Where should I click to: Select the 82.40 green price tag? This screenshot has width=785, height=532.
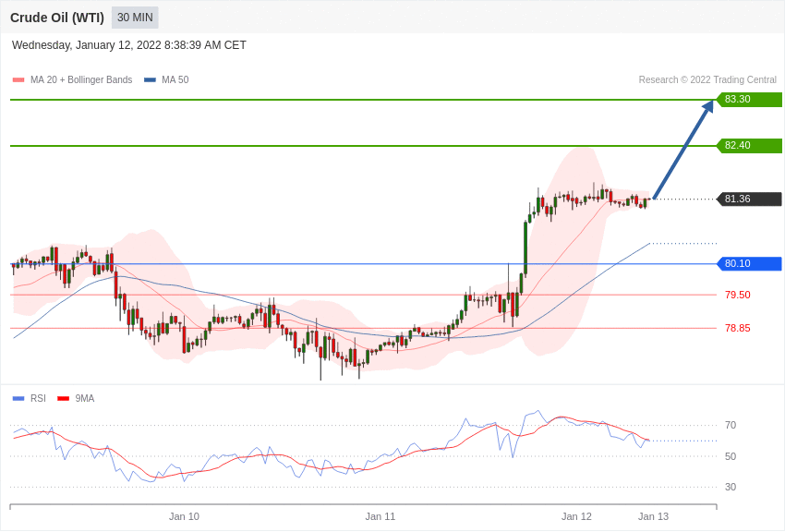[x=750, y=146]
